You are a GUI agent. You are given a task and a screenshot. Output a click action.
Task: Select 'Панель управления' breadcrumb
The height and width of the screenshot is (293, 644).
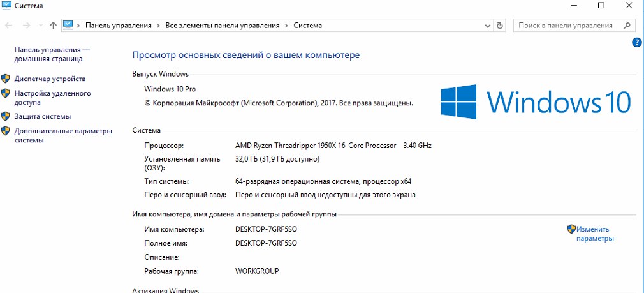tap(119, 26)
